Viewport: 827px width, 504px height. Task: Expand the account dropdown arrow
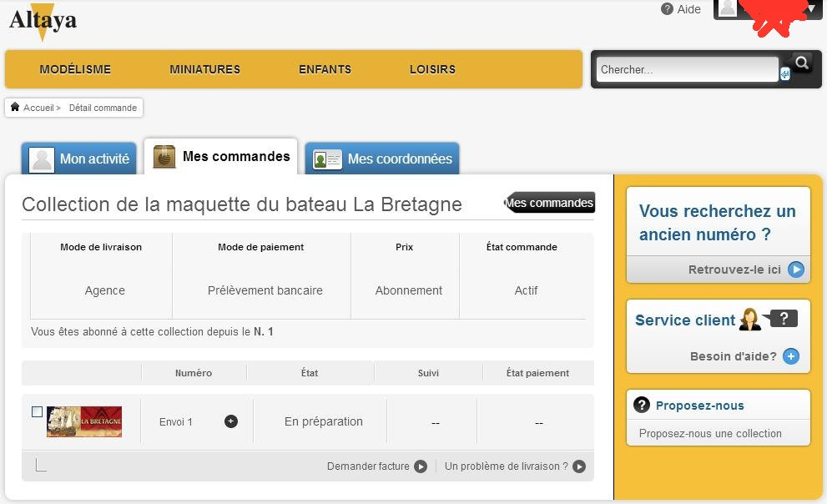click(x=812, y=8)
